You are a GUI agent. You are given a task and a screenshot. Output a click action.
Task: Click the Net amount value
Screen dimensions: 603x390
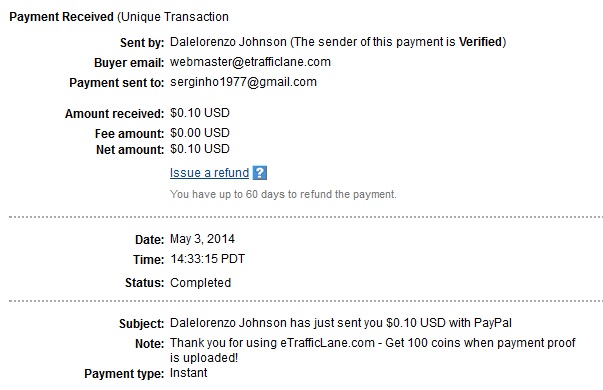click(200, 149)
